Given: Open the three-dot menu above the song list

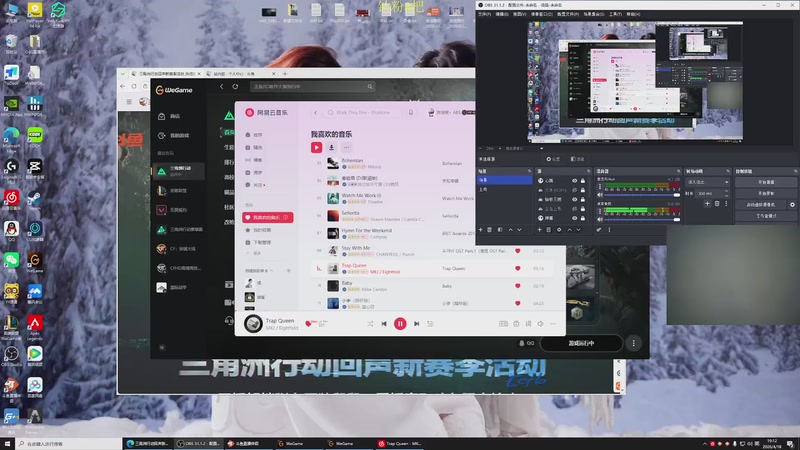Looking at the screenshot, I should 346,147.
